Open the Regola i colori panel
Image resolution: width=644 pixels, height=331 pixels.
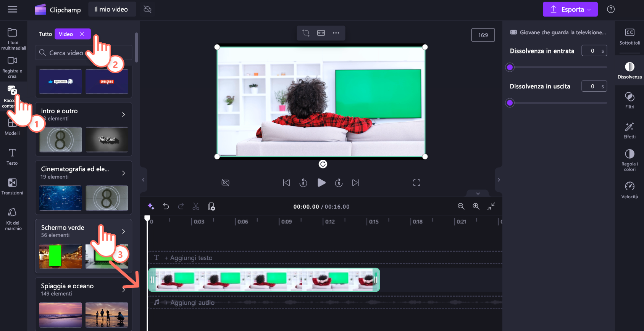tap(629, 160)
